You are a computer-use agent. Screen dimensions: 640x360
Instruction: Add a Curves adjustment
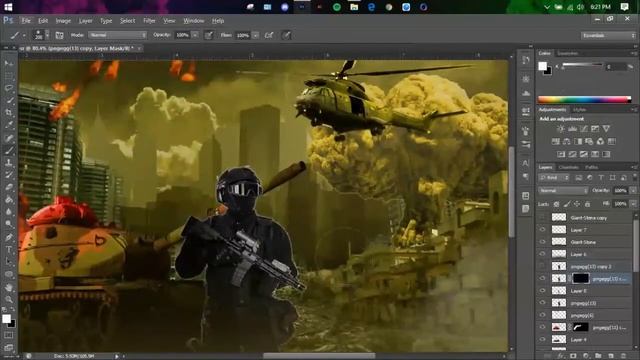(584, 129)
